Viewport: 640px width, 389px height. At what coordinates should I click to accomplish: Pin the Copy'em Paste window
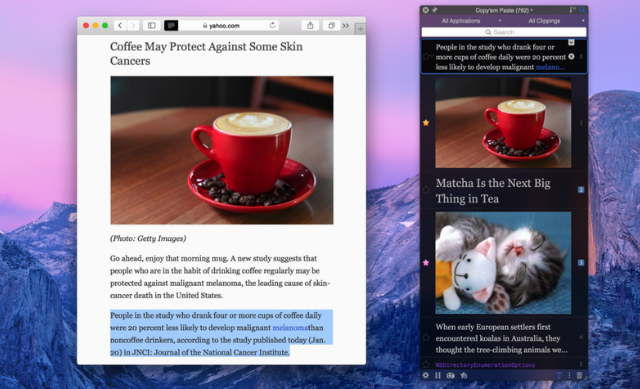[x=435, y=10]
